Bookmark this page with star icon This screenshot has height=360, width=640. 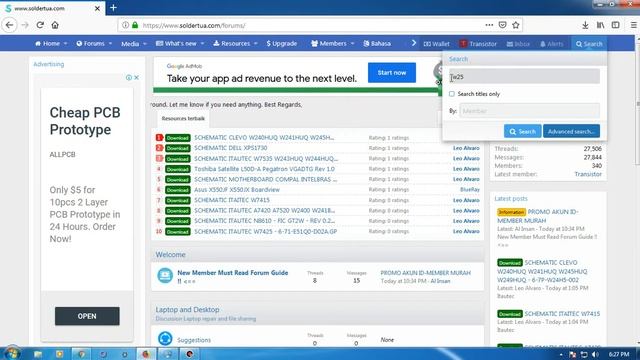pos(516,25)
